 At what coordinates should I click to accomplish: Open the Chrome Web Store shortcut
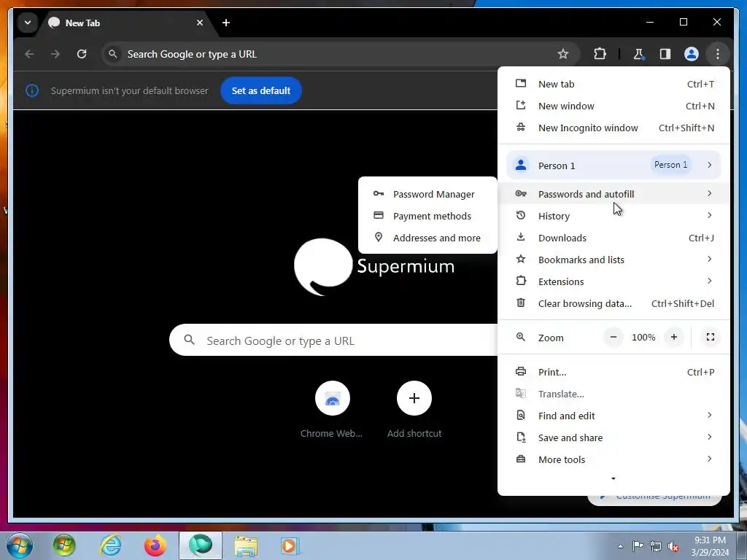332,411
